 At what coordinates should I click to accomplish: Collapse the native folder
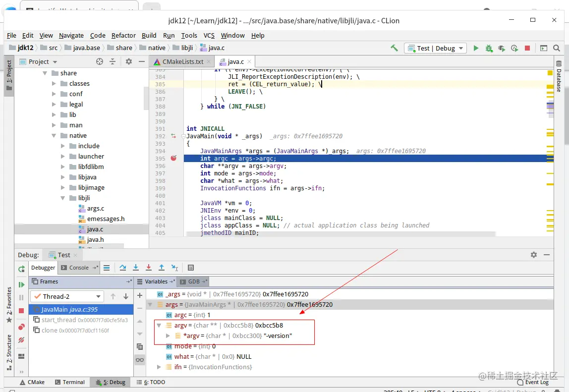click(x=54, y=136)
